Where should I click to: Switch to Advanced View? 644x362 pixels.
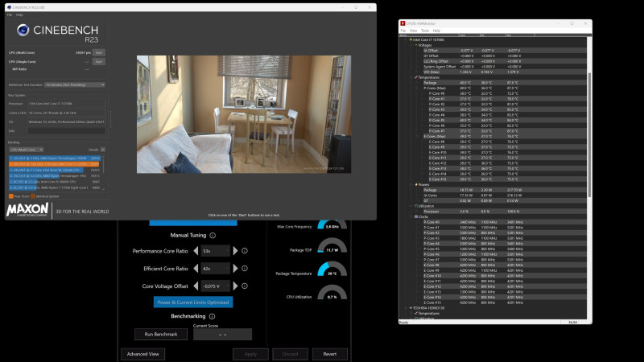pos(143,354)
